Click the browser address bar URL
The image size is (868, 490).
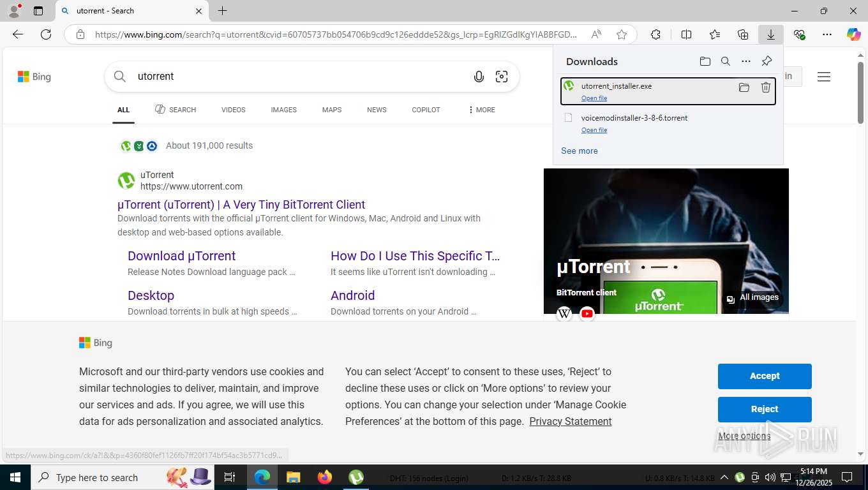pyautogui.click(x=336, y=34)
